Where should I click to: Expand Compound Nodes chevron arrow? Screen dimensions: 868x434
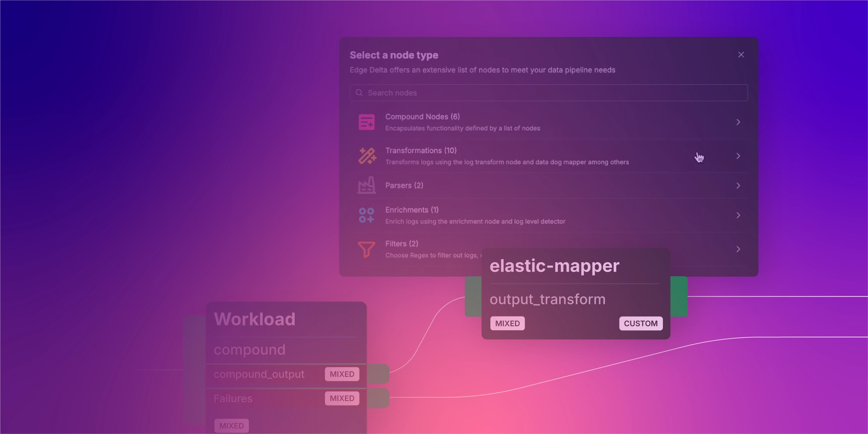tap(738, 122)
